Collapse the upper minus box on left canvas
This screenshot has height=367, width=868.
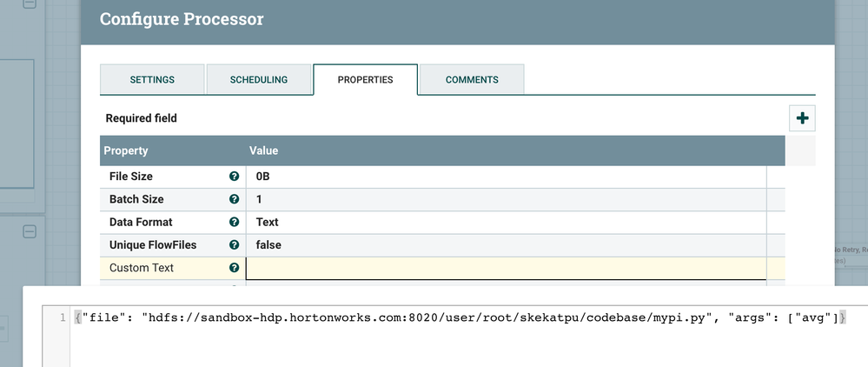pos(30,4)
